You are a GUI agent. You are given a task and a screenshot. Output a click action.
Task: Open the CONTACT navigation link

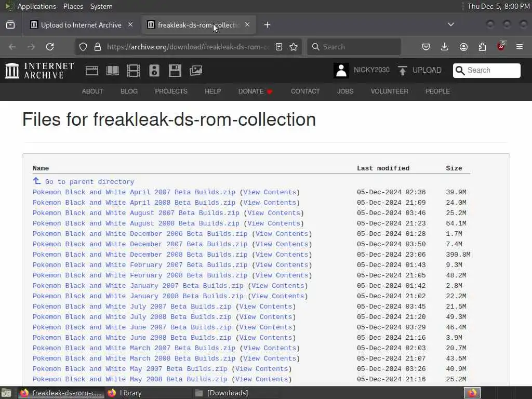tap(305, 91)
